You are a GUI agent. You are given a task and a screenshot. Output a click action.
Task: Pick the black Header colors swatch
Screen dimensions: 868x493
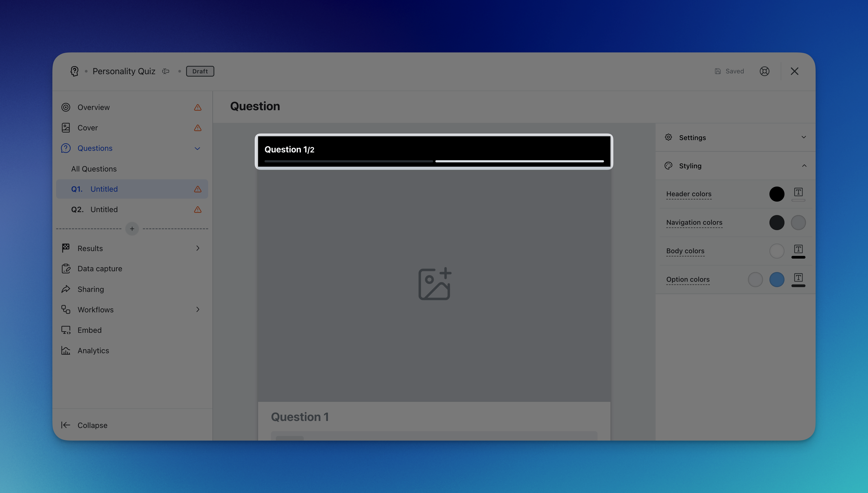[x=776, y=194]
